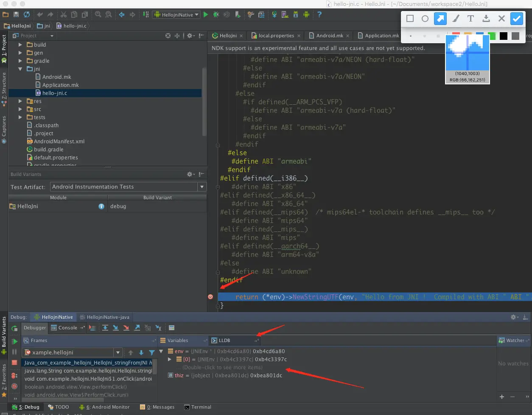Image resolution: width=532 pixels, height=415 pixels.
Task: Open 6: Android Monitor tool window
Action: coord(104,407)
